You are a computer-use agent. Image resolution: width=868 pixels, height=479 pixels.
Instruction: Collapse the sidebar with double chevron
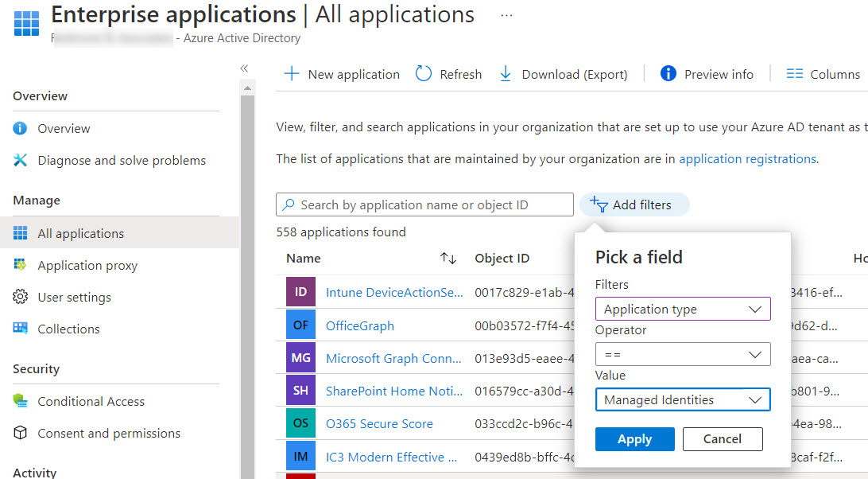coord(244,68)
